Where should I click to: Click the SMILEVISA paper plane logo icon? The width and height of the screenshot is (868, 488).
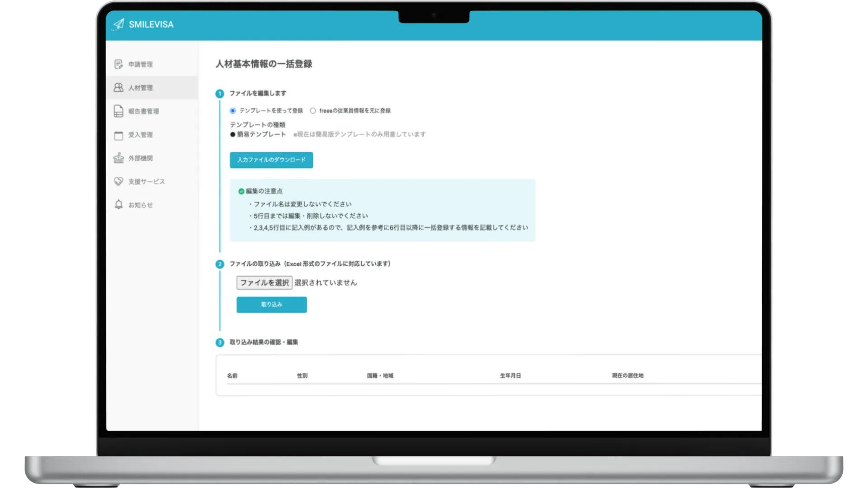(118, 24)
